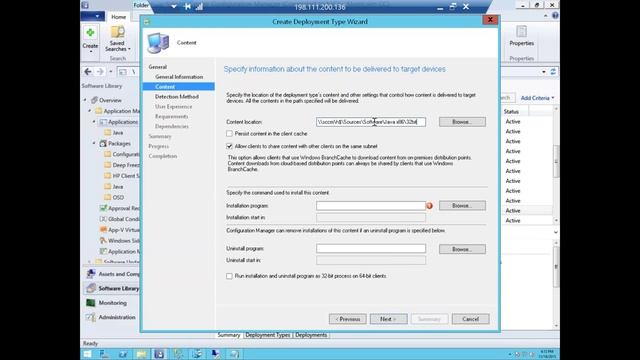Select the Deep Freeze package folder

point(122,165)
